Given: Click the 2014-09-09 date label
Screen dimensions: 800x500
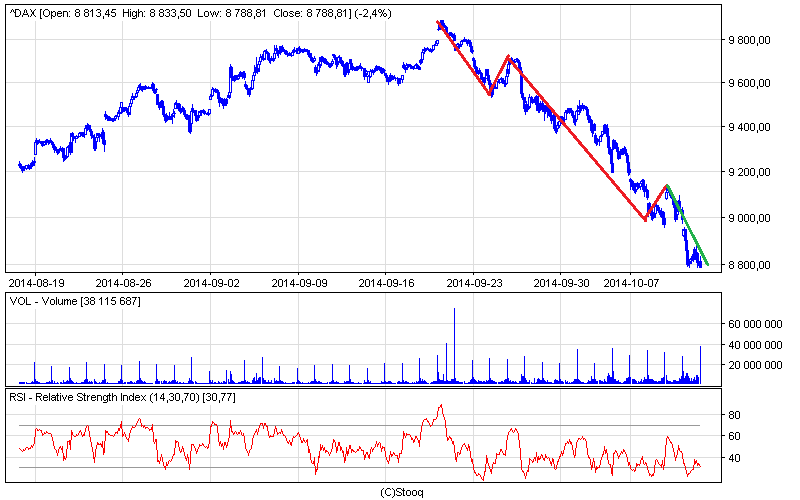Looking at the screenshot, I should (x=299, y=283).
